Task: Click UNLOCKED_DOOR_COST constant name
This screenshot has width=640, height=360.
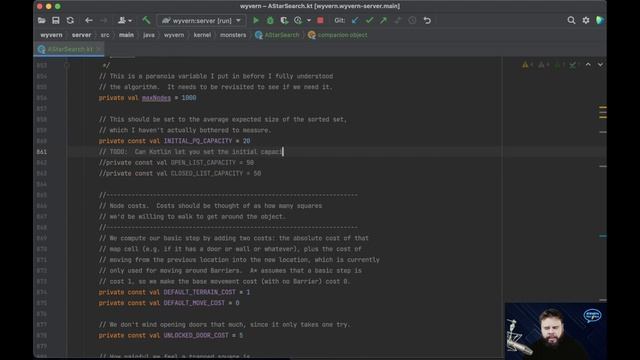Action: pos(196,336)
